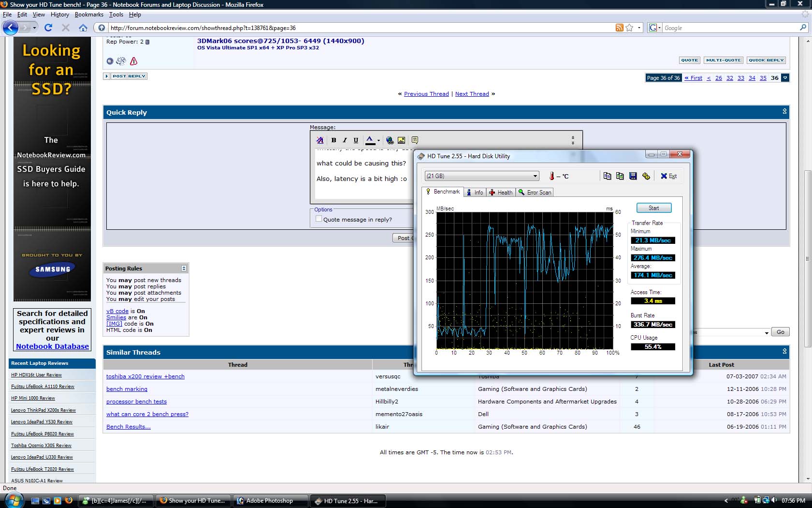812x508 pixels.
Task: Click the Firefox Back navigation button
Action: tap(11, 28)
